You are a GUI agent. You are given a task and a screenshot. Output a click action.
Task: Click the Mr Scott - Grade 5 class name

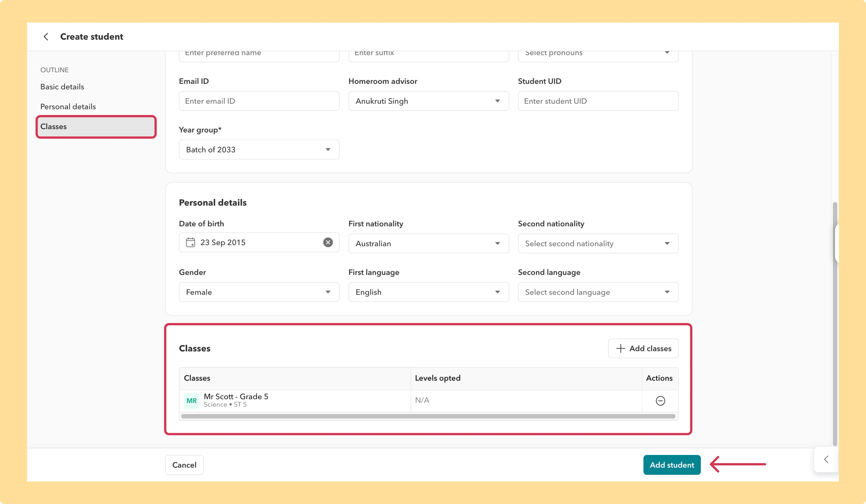[x=236, y=396]
